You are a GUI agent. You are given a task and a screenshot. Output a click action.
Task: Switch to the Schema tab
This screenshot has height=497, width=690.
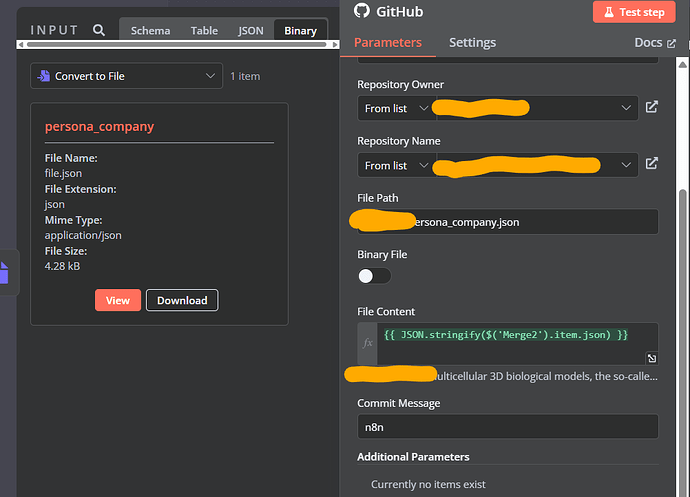150,30
